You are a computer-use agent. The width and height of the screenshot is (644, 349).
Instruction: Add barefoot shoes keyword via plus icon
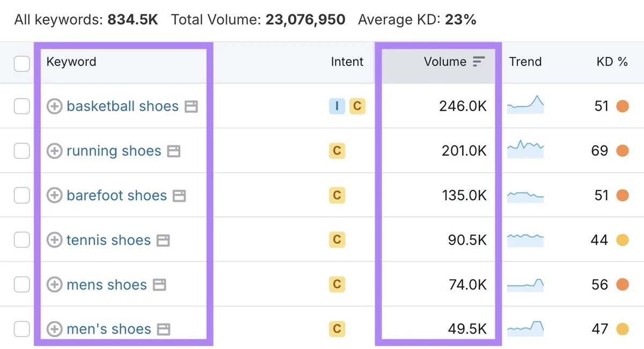[54, 195]
